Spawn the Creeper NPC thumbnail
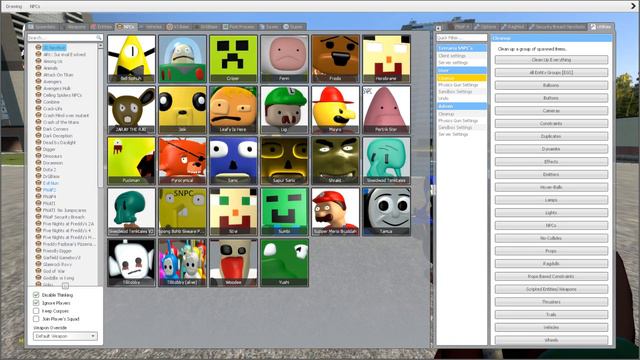 tap(233, 59)
